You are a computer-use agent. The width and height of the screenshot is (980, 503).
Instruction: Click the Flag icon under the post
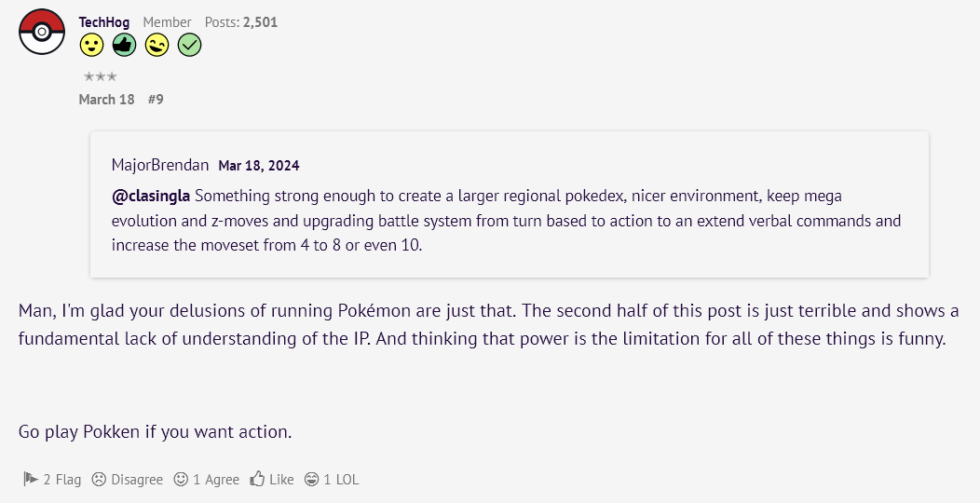tap(31, 480)
